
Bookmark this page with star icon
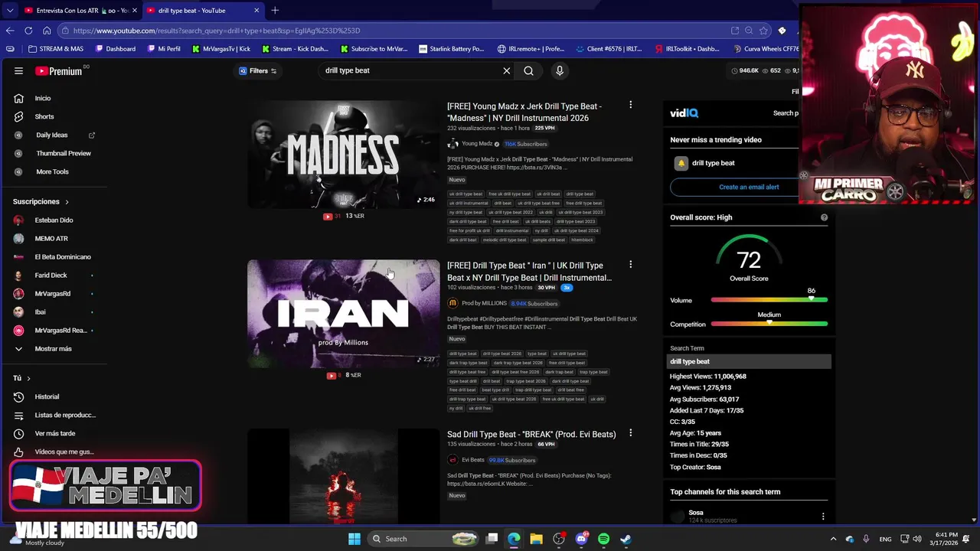(x=763, y=31)
